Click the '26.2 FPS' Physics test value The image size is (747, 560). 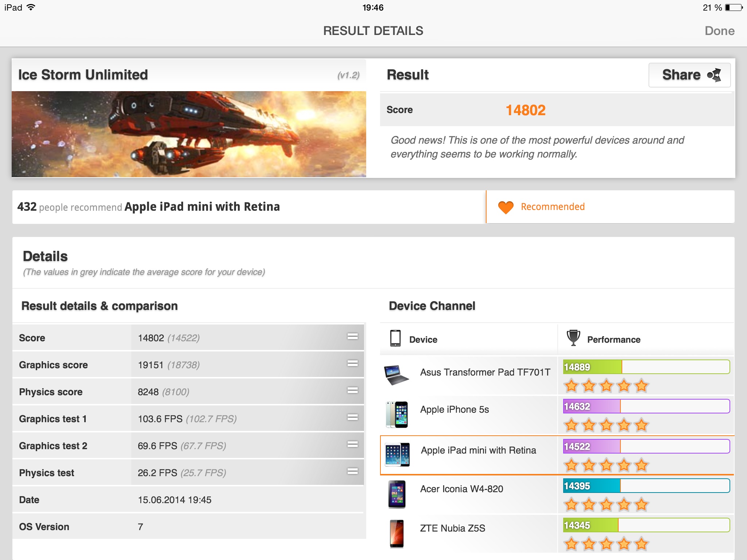click(158, 473)
